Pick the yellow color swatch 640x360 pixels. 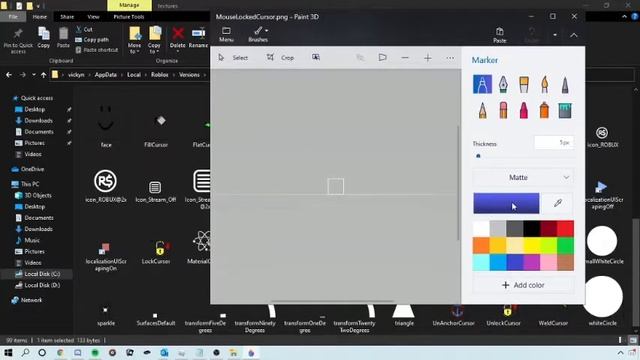(x=532, y=245)
